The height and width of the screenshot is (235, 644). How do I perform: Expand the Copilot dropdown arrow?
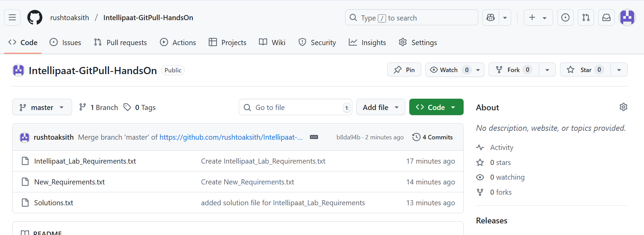[x=505, y=17]
